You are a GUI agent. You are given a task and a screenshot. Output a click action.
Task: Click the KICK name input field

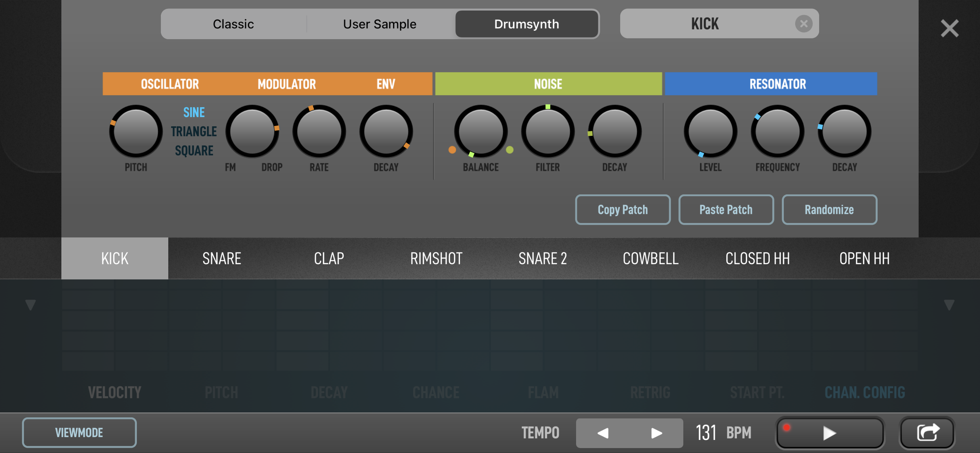[704, 24]
